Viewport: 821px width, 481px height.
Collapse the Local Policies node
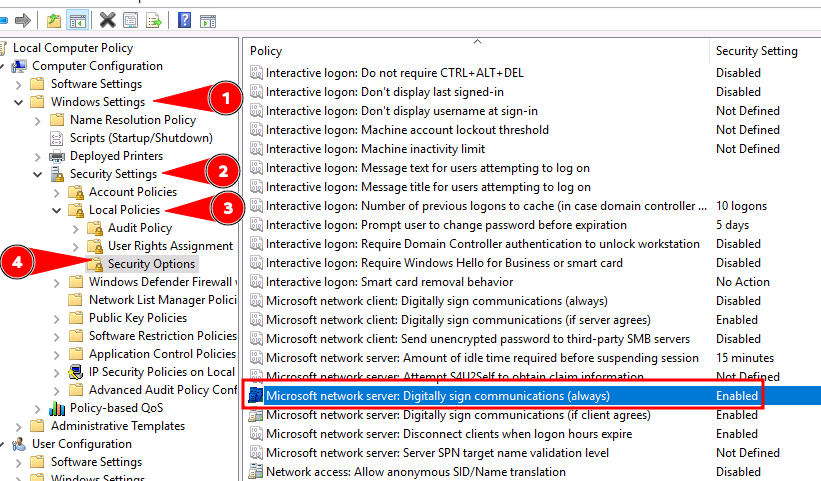pos(57,210)
